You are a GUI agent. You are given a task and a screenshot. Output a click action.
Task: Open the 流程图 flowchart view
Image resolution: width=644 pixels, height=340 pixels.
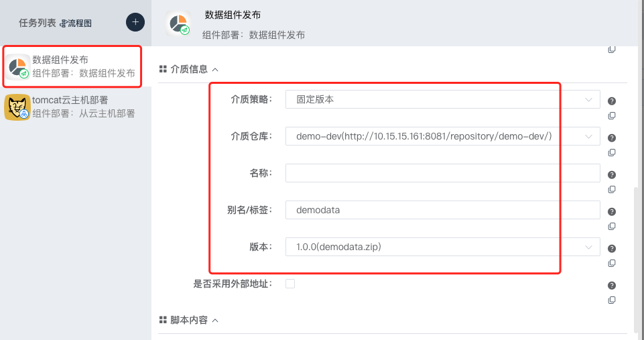point(76,23)
